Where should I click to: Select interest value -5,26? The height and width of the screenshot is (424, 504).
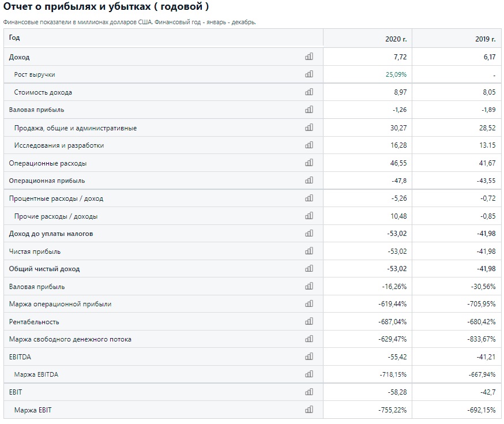tap(399, 198)
